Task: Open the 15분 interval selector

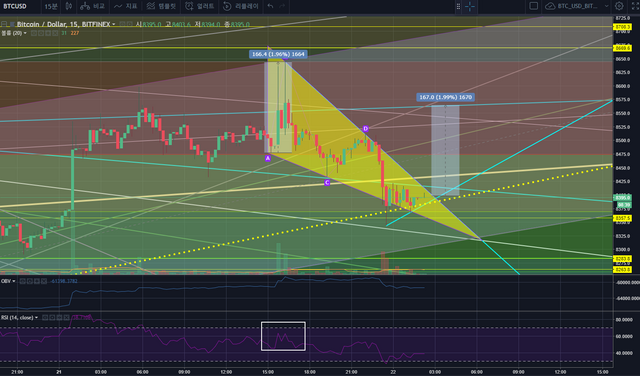Action: (x=51, y=6)
